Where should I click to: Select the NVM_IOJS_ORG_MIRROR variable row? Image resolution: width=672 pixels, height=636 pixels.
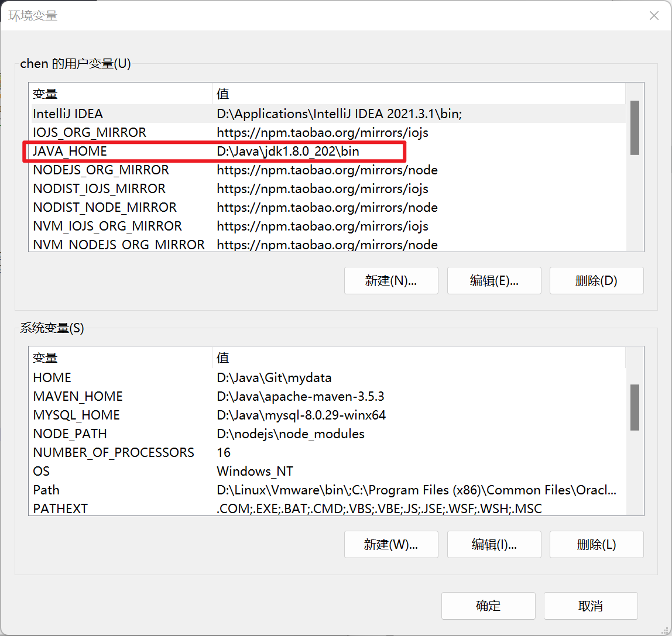point(328,226)
